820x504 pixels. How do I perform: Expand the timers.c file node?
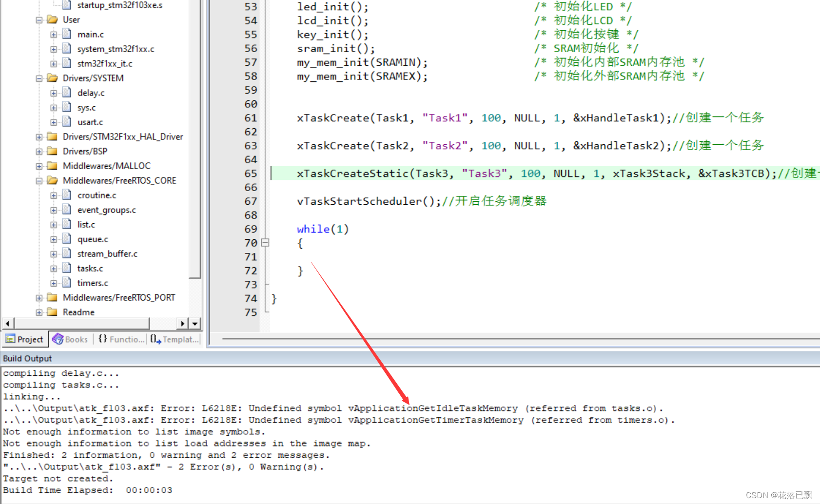click(x=54, y=283)
